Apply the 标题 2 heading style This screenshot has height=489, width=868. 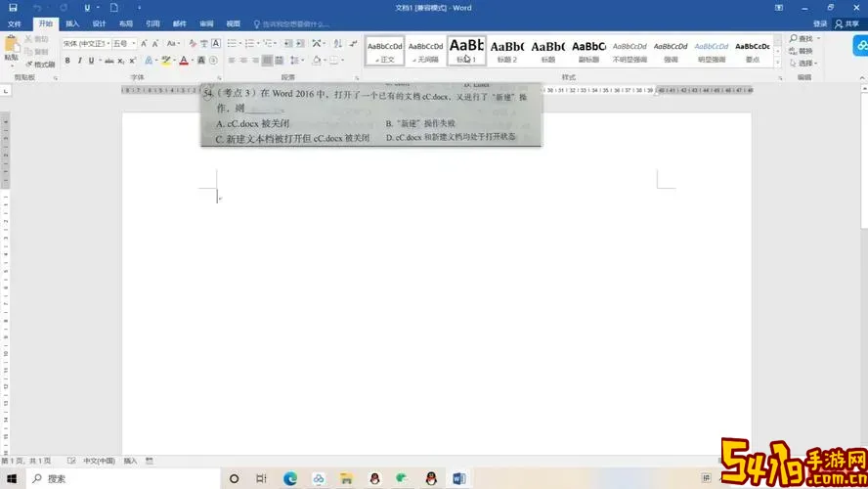pos(507,51)
